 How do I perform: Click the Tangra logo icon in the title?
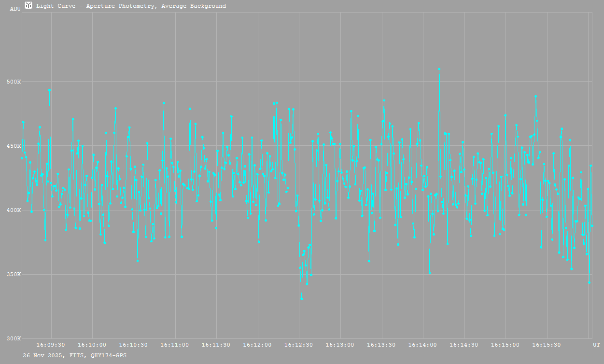coord(28,6)
